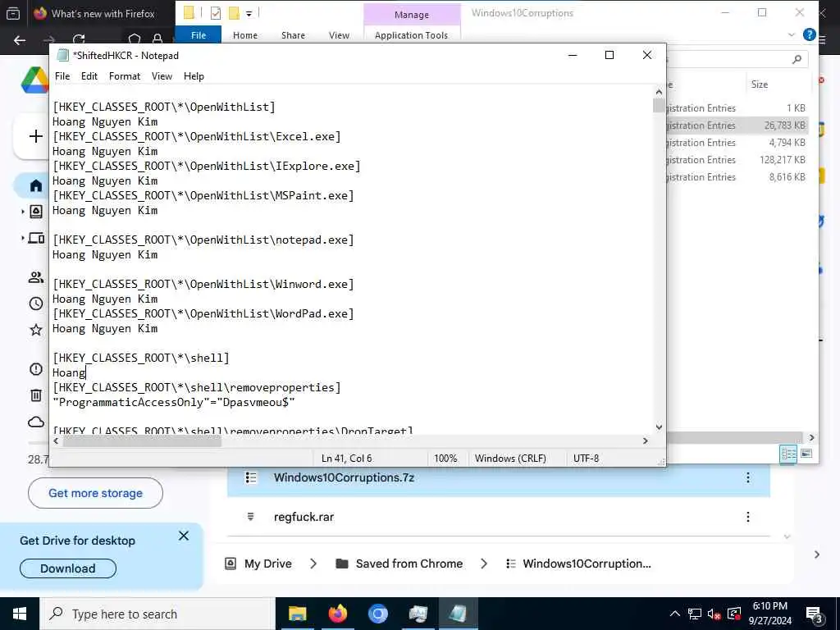Open Starred icon in Drive sidebar
The height and width of the screenshot is (630, 840).
[36, 330]
